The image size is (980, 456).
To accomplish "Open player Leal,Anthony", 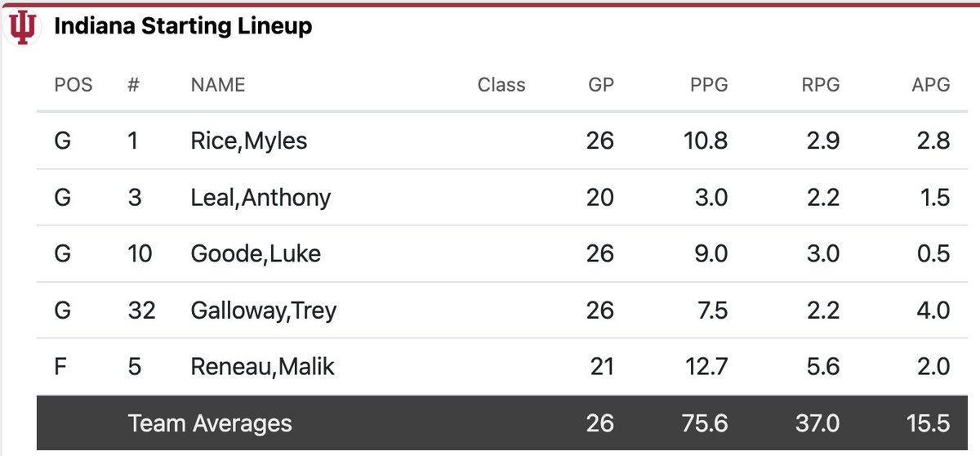I will pos(261,197).
